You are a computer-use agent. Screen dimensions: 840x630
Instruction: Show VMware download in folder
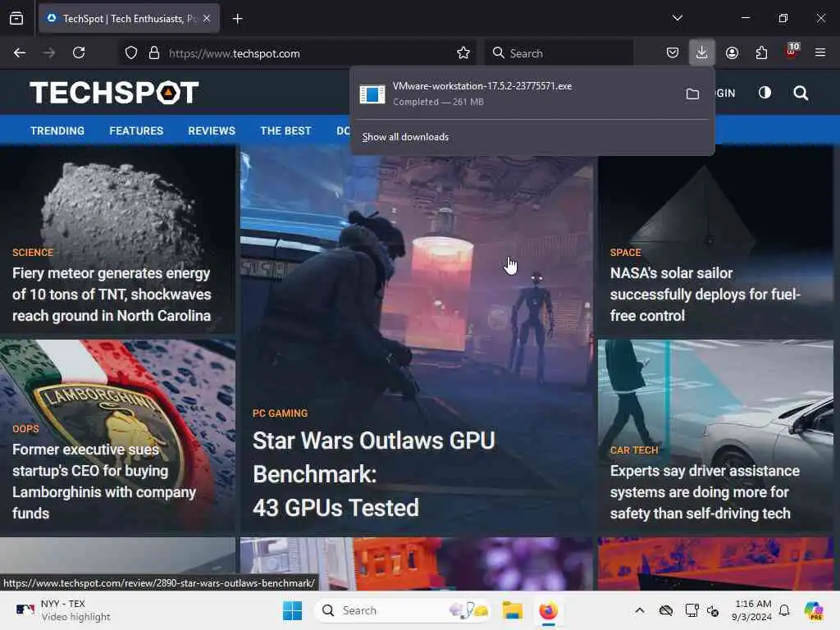(x=692, y=94)
